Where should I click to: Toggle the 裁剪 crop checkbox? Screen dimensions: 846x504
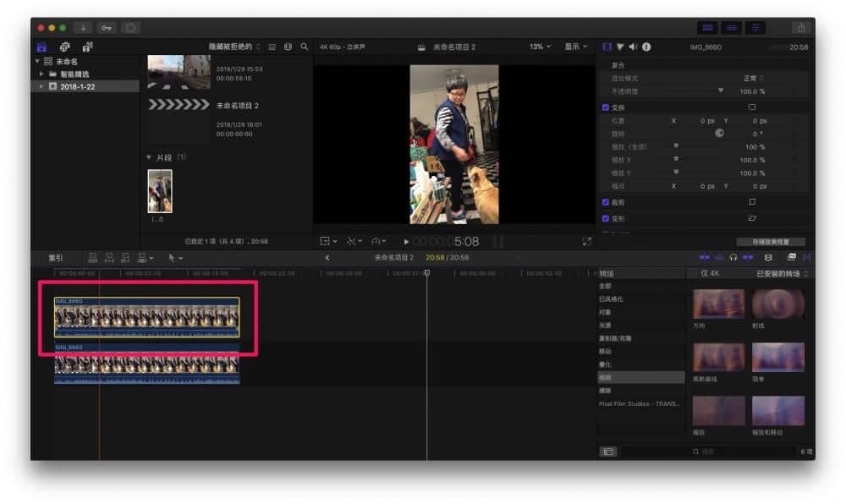pyautogui.click(x=606, y=202)
